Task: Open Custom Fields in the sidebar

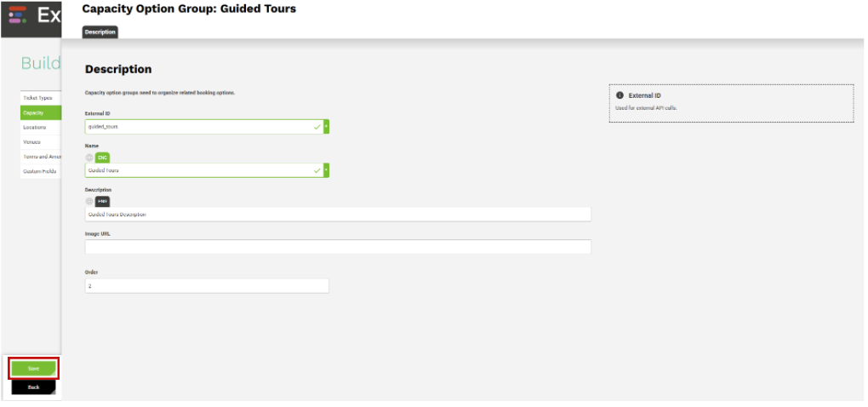Action: pyautogui.click(x=41, y=172)
